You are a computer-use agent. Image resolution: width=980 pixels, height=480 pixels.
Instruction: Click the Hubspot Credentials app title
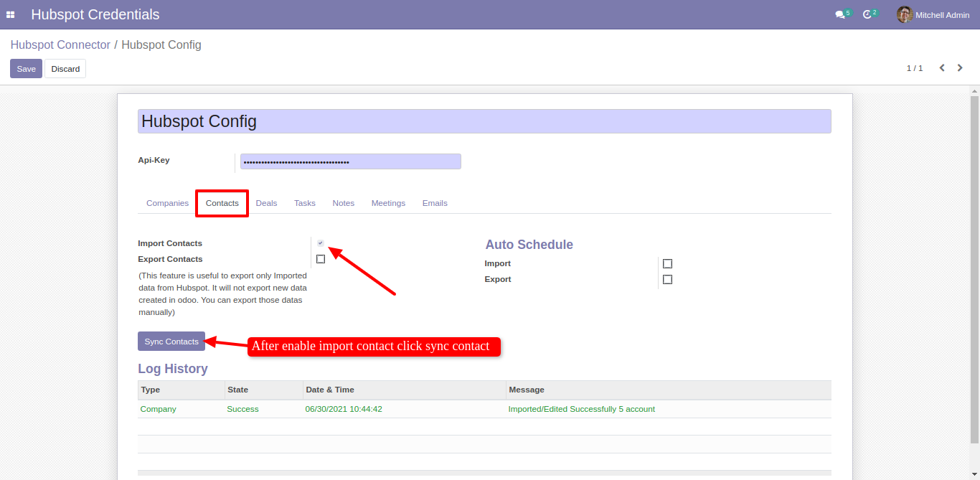[95, 14]
